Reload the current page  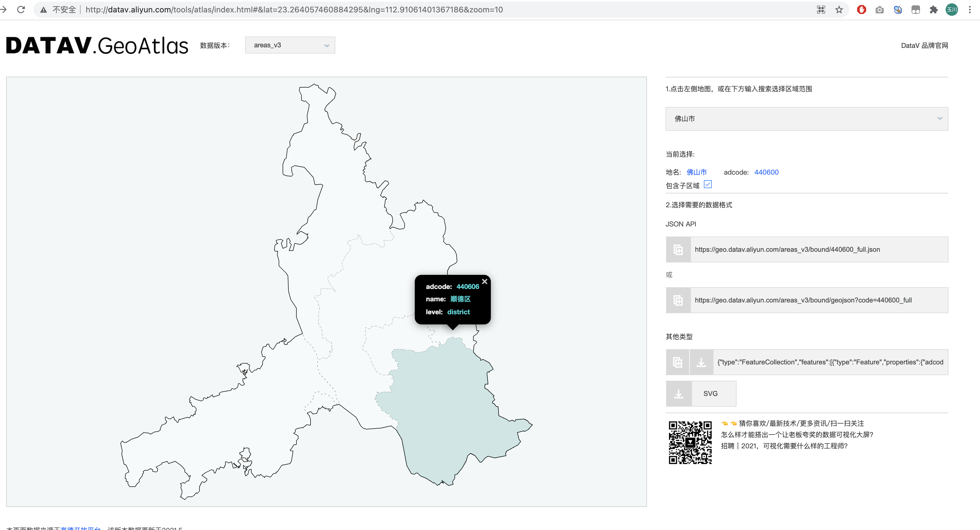point(21,10)
